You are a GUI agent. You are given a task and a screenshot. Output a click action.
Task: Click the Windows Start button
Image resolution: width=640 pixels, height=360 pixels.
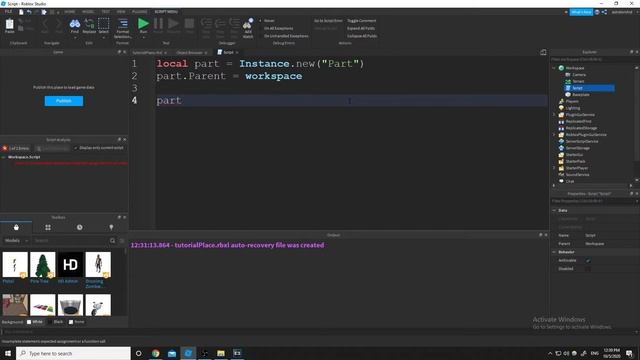click(x=8, y=353)
